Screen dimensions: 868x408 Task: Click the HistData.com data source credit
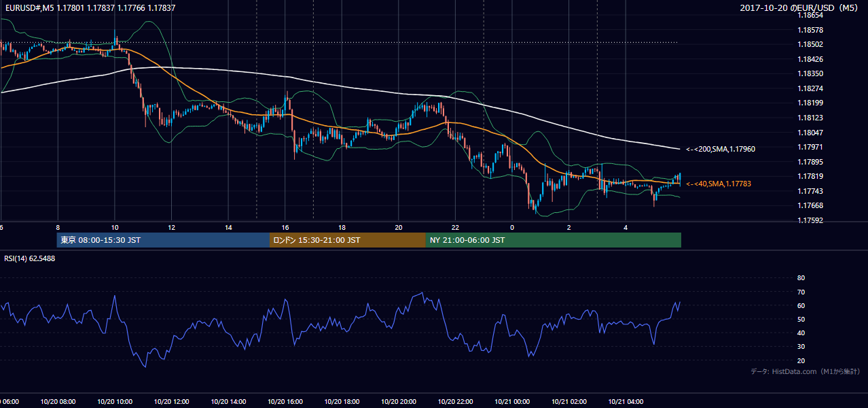805,372
